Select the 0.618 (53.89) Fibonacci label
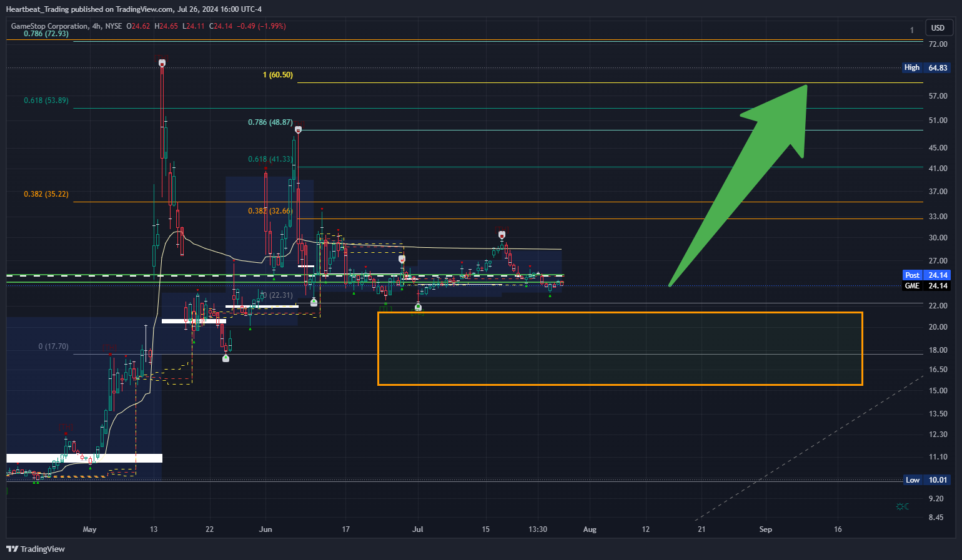Screen dimensions: 962x560 click(46, 101)
